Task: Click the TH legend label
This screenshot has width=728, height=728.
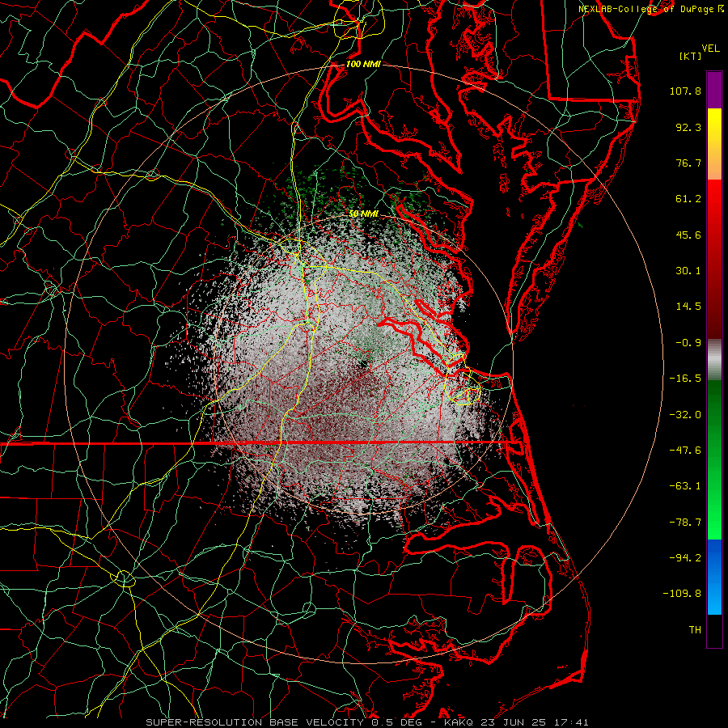Action: tap(695, 630)
